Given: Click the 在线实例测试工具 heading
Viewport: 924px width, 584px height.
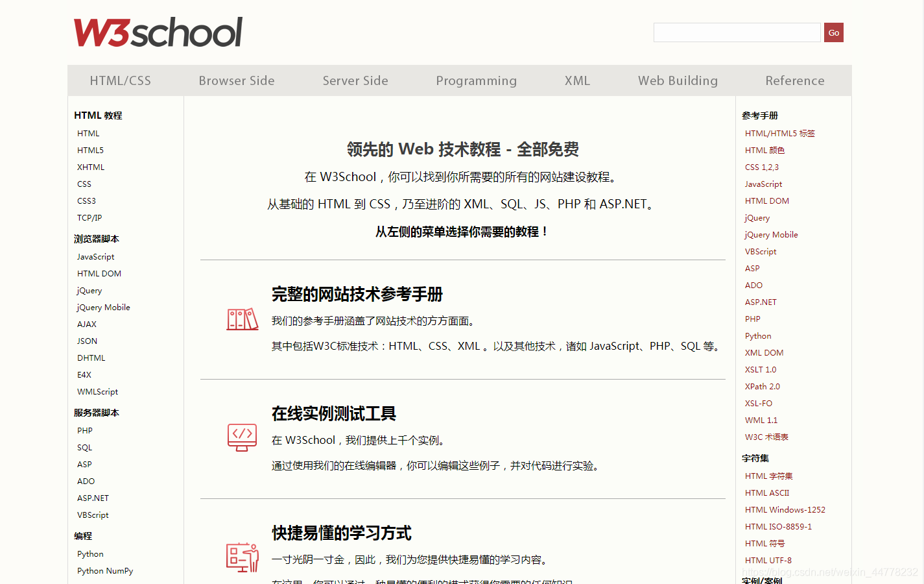Looking at the screenshot, I should [x=334, y=413].
